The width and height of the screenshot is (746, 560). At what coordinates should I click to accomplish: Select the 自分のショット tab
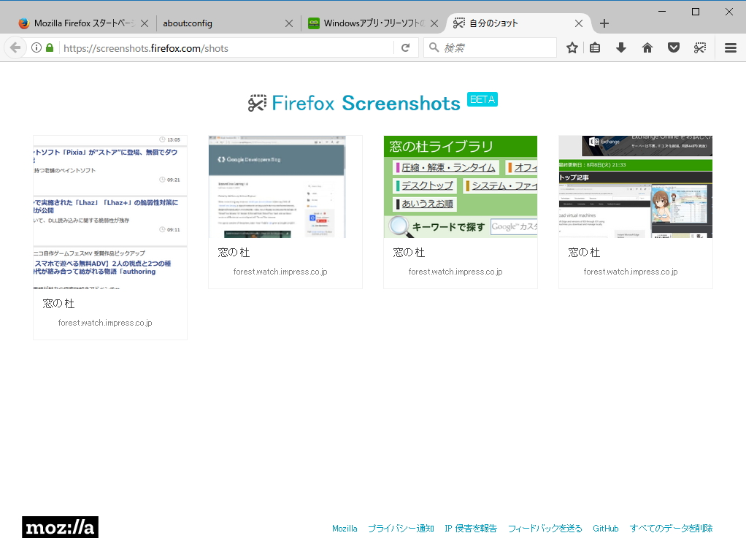click(518, 23)
